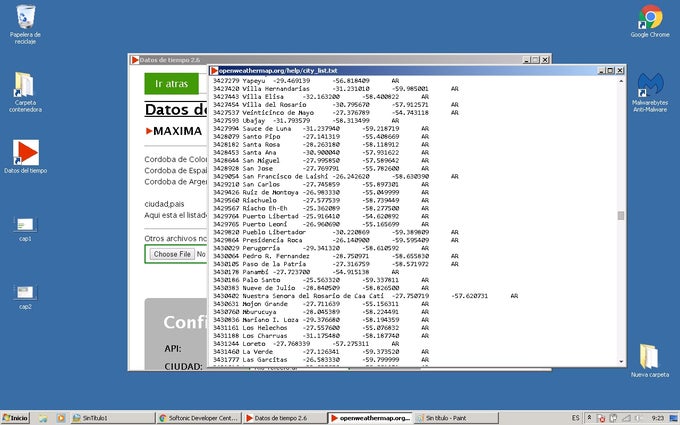680x425 pixels.
Task: Click the 'Aqui esta el listado' text
Action: point(176,215)
